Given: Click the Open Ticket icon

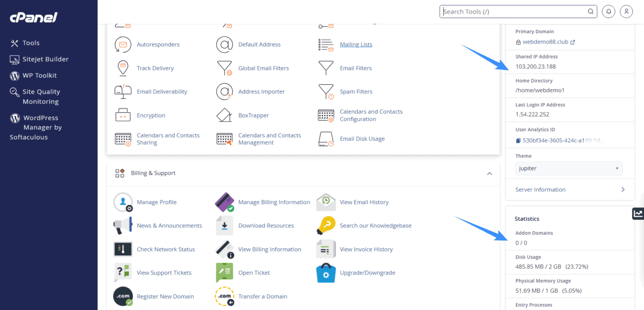Looking at the screenshot, I should click(x=224, y=273).
